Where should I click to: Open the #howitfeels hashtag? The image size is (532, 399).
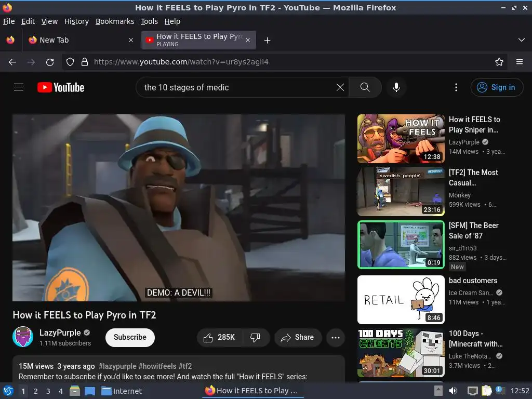(x=157, y=366)
